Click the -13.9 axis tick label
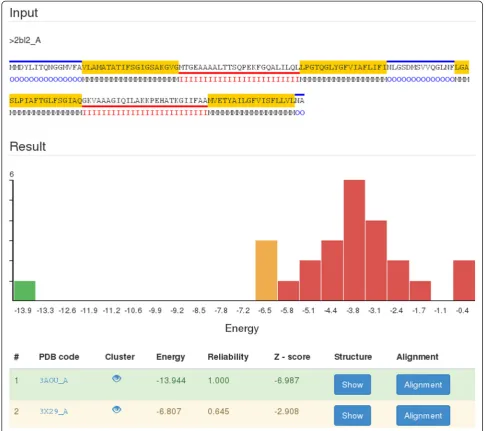Image resolution: width=486 pixels, height=431 pixels. click(x=23, y=310)
